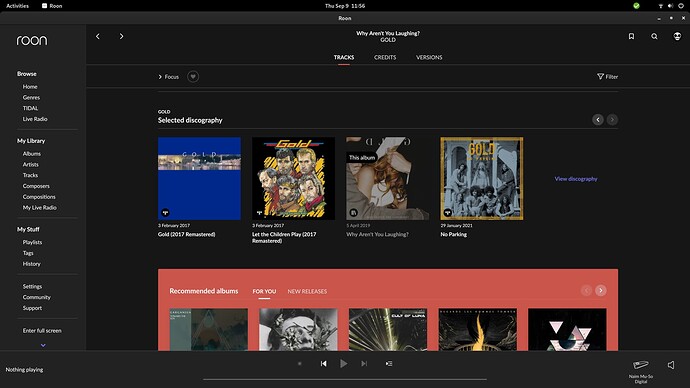The image size is (690, 388).
Task: Expand the Focus option
Action: tap(169, 77)
